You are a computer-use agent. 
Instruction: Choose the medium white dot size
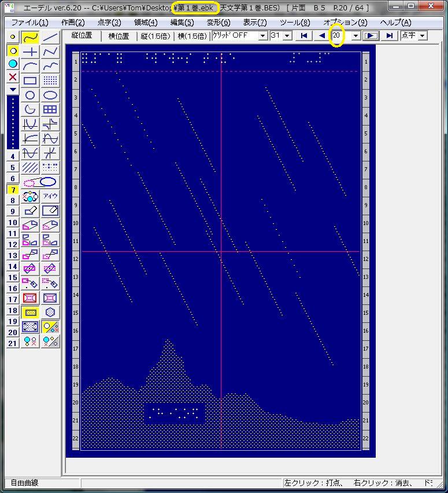tap(13, 50)
